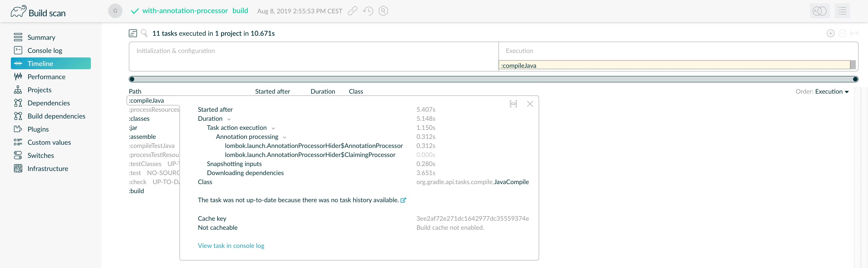Viewport: 868px width, 268px height.
Task: Click the lombok AnnotationProcessor entry
Action: point(314,146)
